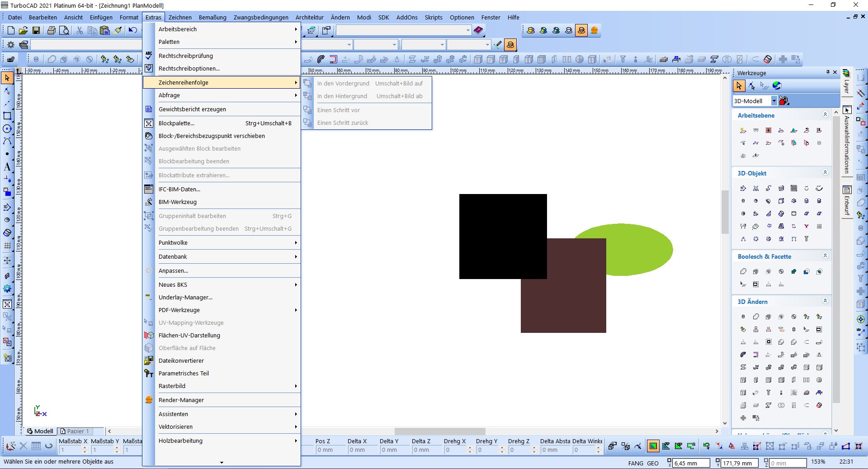Click the Blockpalette icon in the Extras menu
The height and width of the screenshot is (469, 868).
[149, 123]
